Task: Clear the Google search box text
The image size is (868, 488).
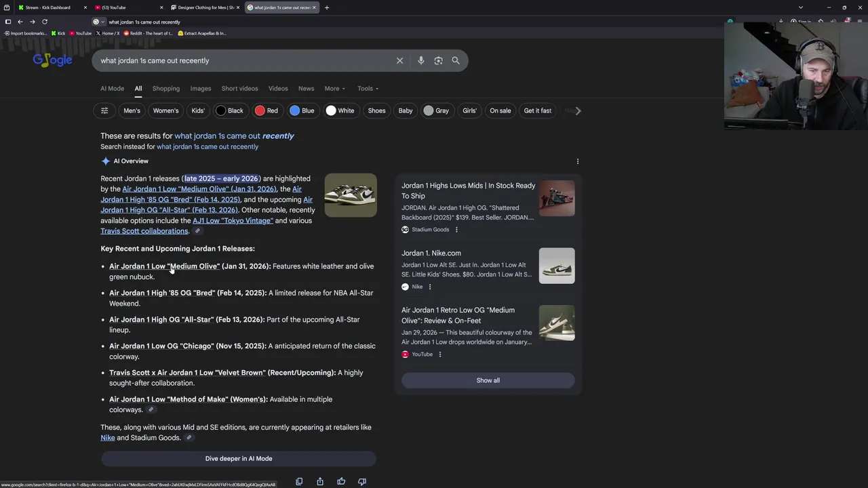Action: point(399,60)
